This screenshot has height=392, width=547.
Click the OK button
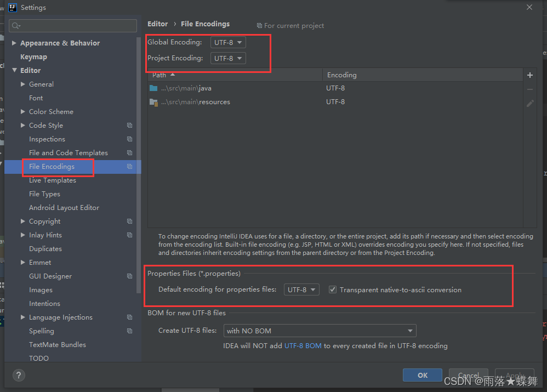point(423,375)
